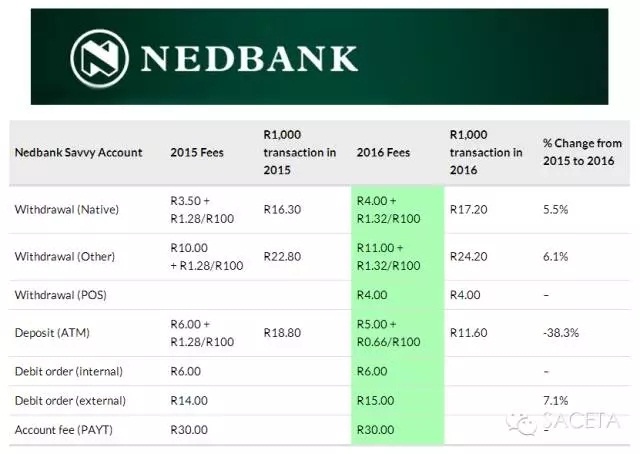Click the Debit order (external) row label

point(70,401)
